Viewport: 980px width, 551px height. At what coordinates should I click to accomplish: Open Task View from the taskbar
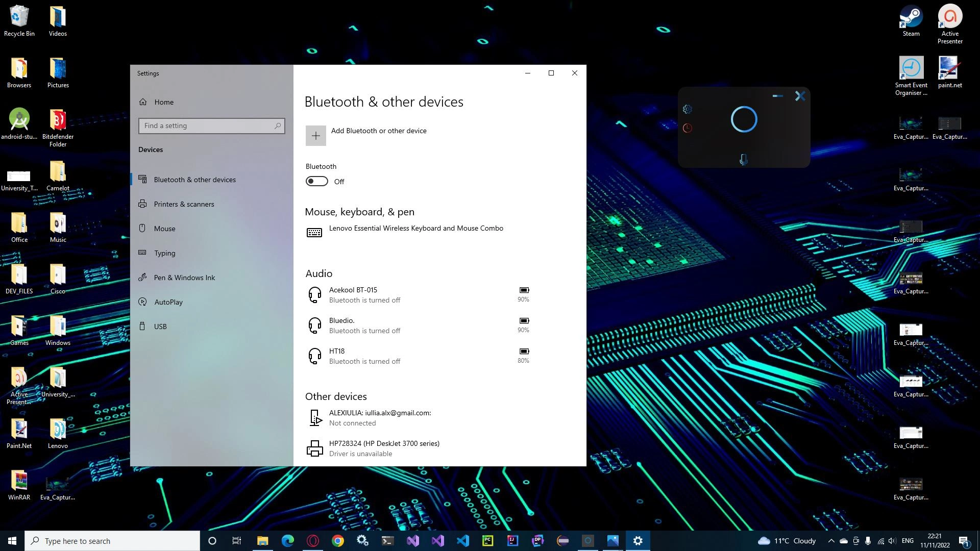(237, 541)
